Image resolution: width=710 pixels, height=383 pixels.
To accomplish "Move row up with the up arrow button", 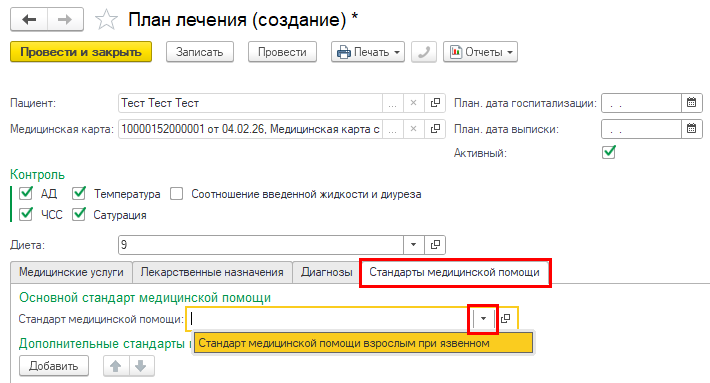I will [116, 366].
